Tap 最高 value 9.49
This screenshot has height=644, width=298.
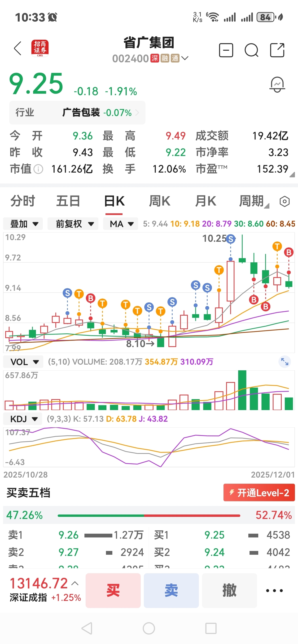(x=175, y=136)
